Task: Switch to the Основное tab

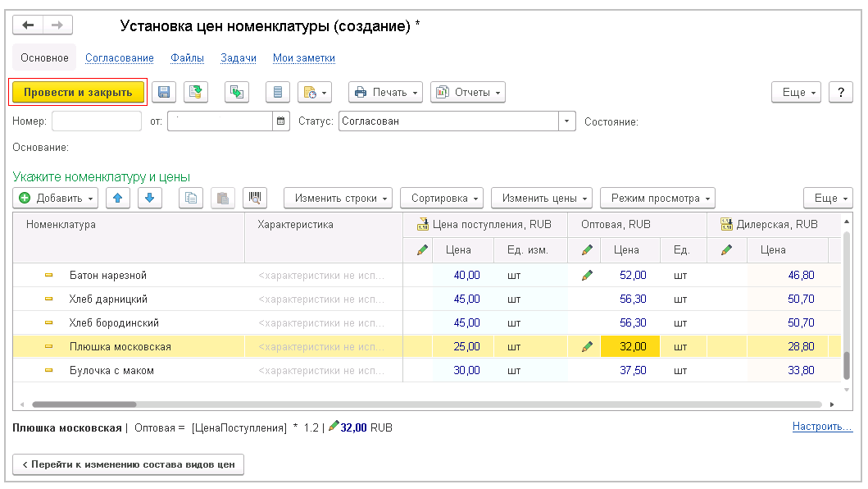Action: [44, 57]
